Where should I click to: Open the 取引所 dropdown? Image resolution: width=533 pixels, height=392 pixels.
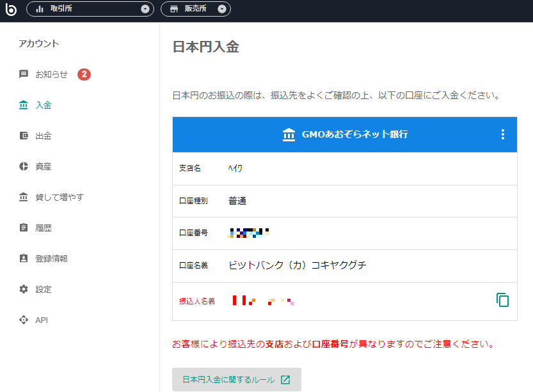90,9
